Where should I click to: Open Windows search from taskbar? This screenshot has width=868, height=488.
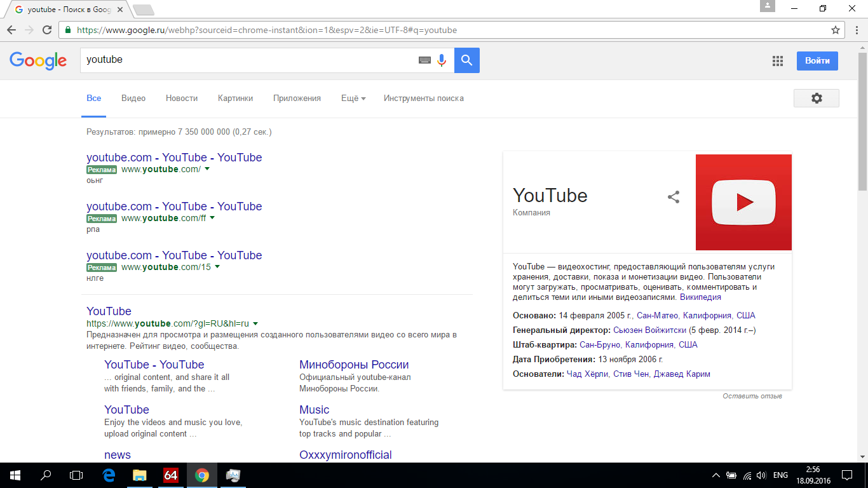[x=46, y=475]
